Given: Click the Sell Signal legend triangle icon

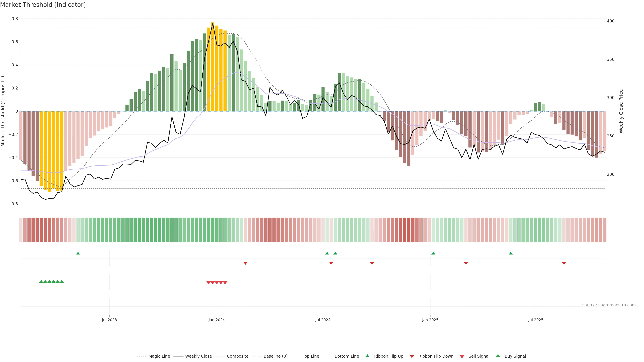Looking at the screenshot, I should 462,356.
